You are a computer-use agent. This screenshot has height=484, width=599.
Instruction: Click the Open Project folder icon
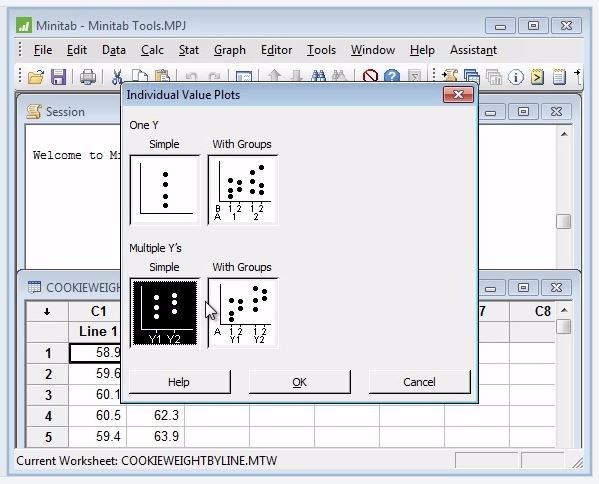coord(36,77)
